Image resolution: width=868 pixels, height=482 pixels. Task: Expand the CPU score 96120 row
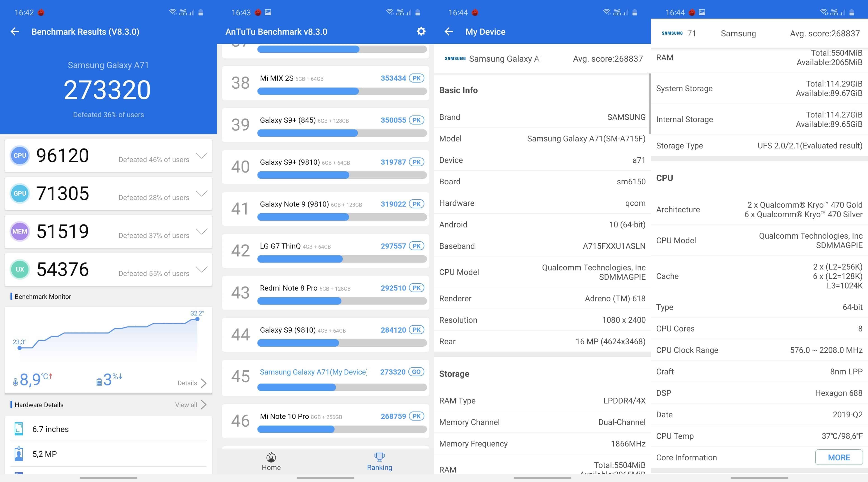(201, 155)
